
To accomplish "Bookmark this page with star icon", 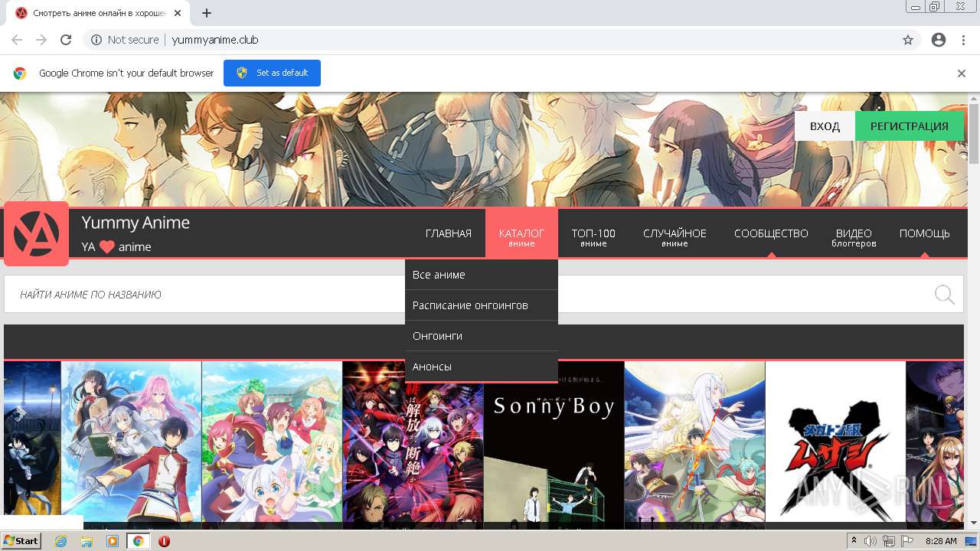I will click(908, 40).
